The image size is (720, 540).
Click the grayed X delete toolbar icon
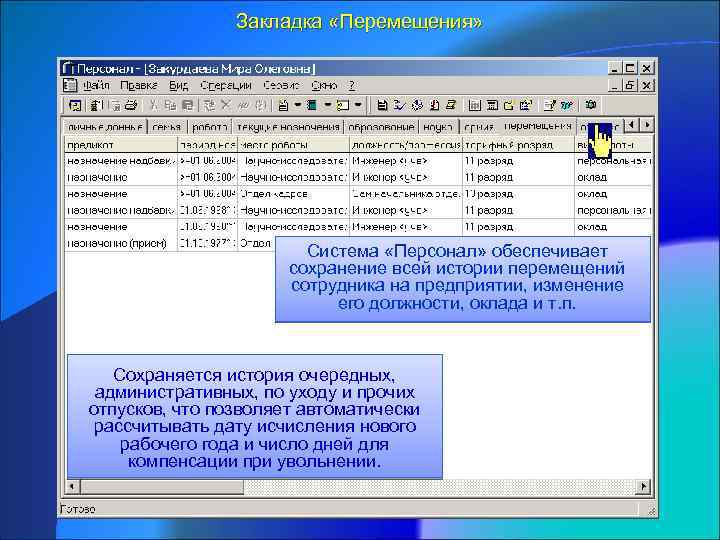point(225,106)
